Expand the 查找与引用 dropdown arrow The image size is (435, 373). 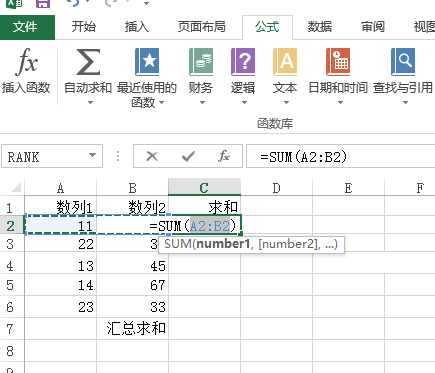pos(405,103)
